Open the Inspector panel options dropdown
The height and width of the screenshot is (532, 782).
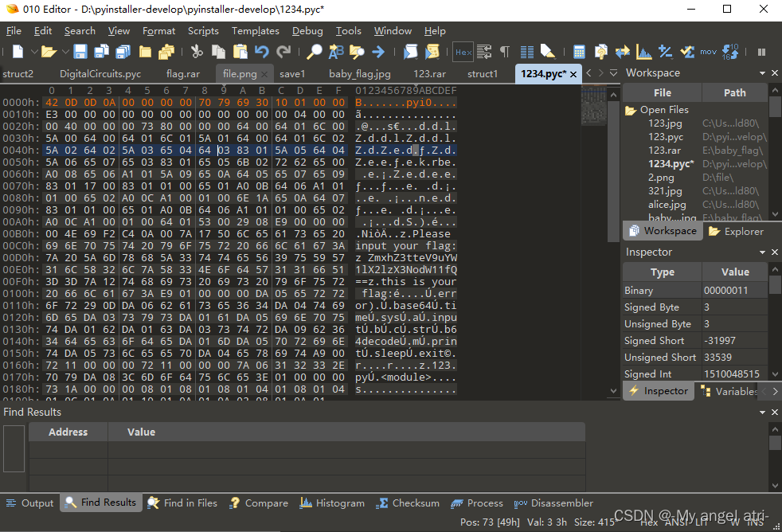coord(762,252)
